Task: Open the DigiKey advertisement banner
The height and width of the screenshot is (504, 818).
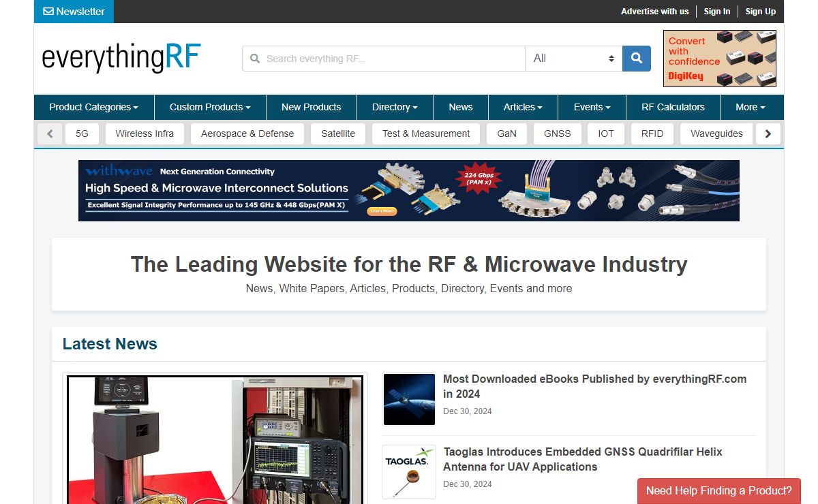Action: pyautogui.click(x=720, y=59)
